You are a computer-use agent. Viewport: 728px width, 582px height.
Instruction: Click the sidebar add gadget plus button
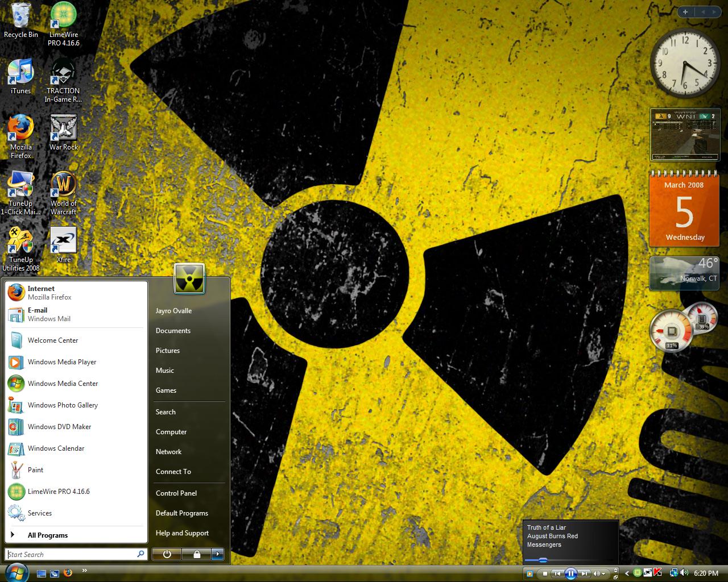[x=685, y=11]
